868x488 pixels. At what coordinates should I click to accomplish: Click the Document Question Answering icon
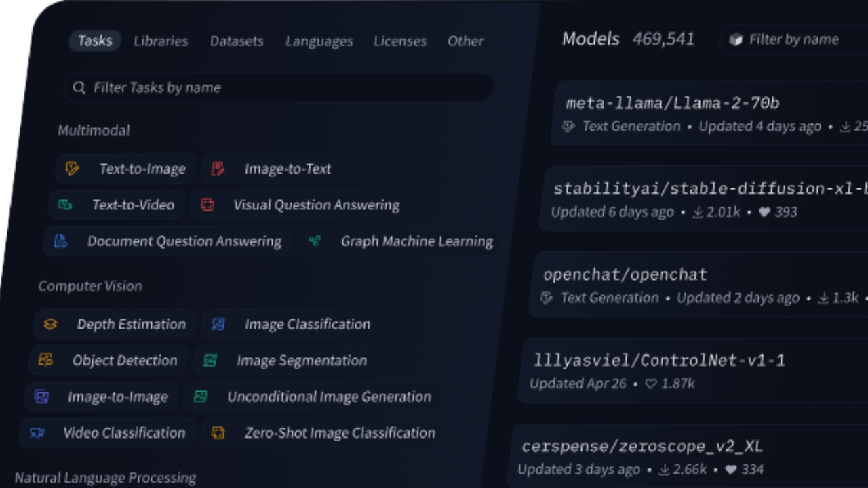[x=60, y=241]
